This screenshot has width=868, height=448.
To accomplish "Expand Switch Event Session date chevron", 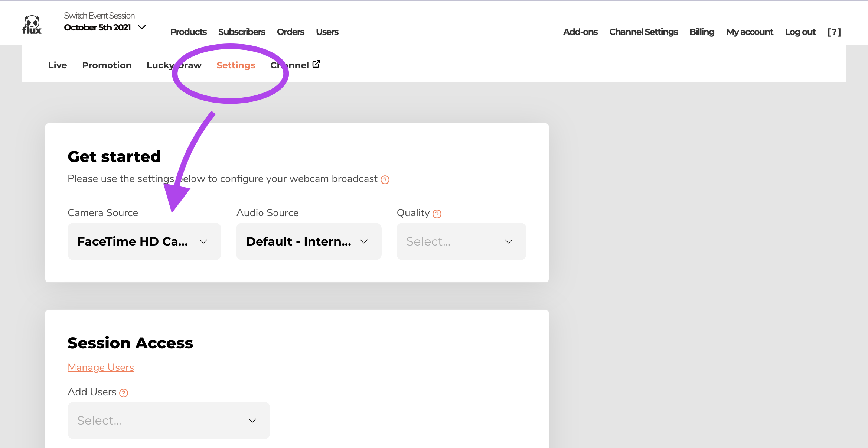I will click(142, 27).
